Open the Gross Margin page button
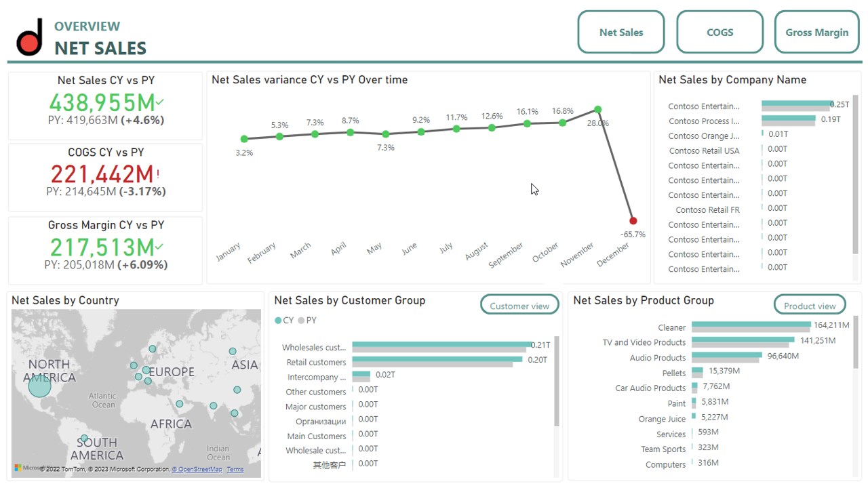Viewport: 868px width, 488px height. 817,32
